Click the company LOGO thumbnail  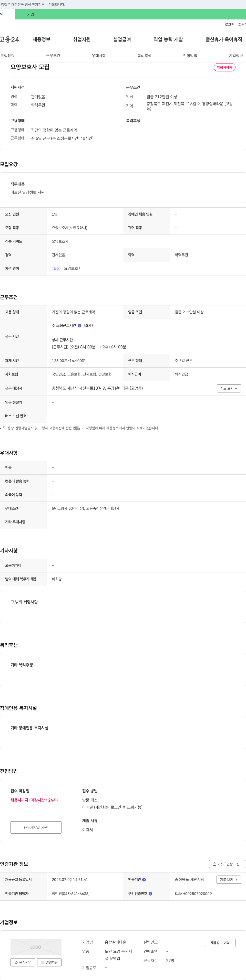(36, 947)
